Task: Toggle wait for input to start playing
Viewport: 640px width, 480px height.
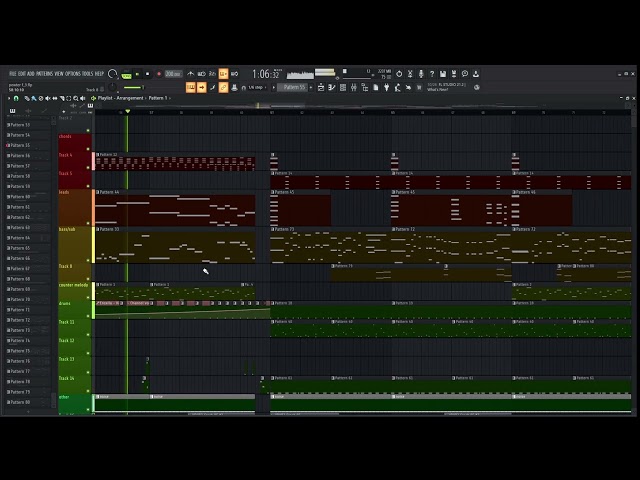Action: tap(202, 74)
